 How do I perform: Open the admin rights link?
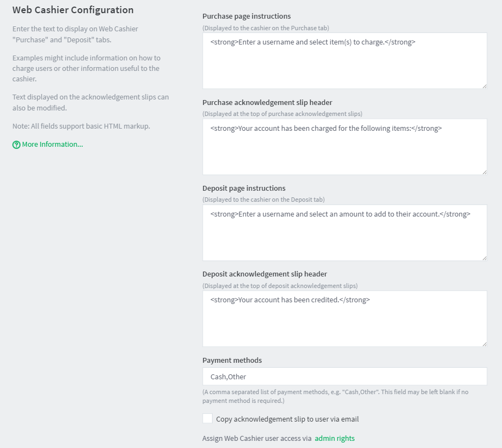click(334, 439)
